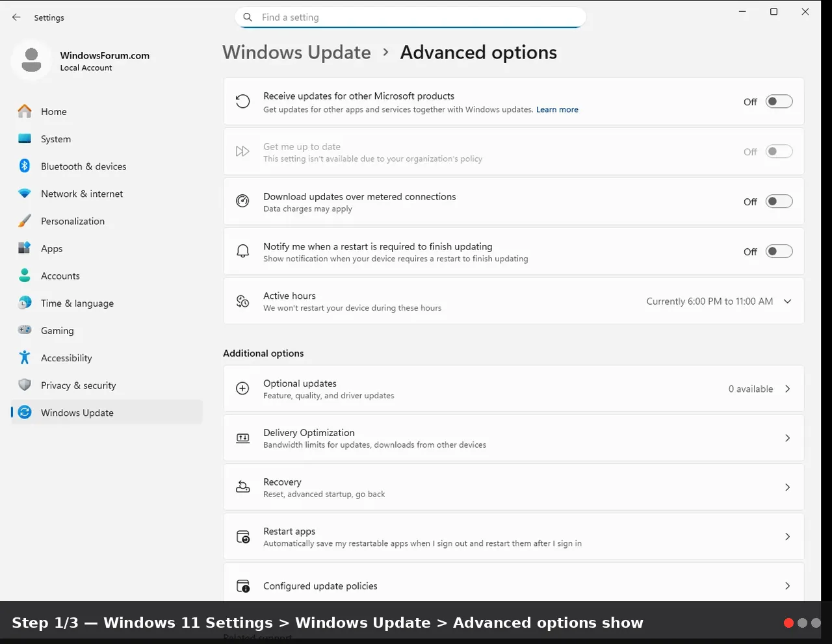This screenshot has height=644, width=832.
Task: Open Configured update policies via its chevron
Action: coord(787,586)
